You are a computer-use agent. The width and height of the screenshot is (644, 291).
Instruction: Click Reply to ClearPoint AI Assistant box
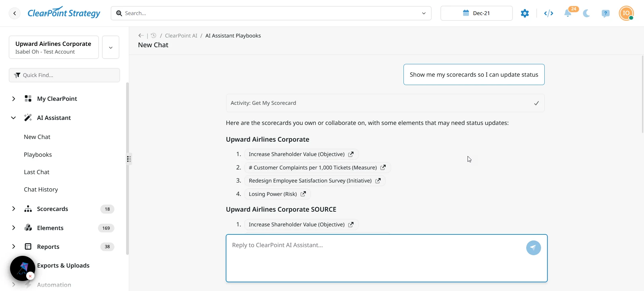(x=387, y=258)
